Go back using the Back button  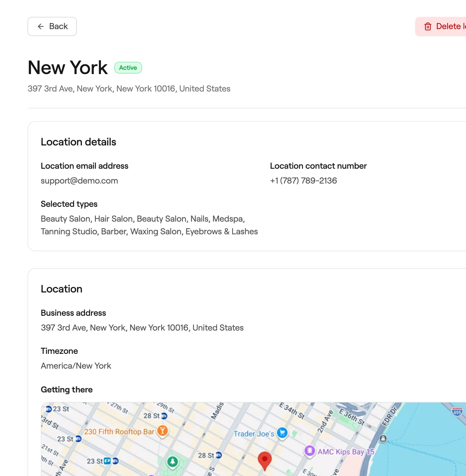click(52, 26)
